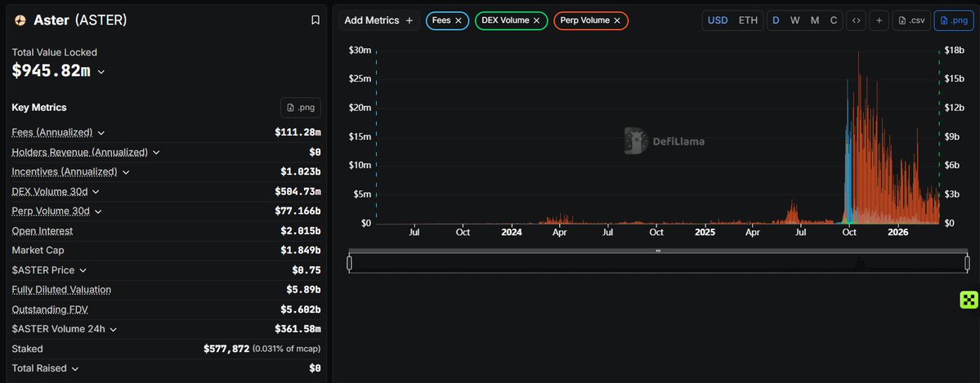
Task: Click the $18b right axis label
Action: (x=955, y=51)
